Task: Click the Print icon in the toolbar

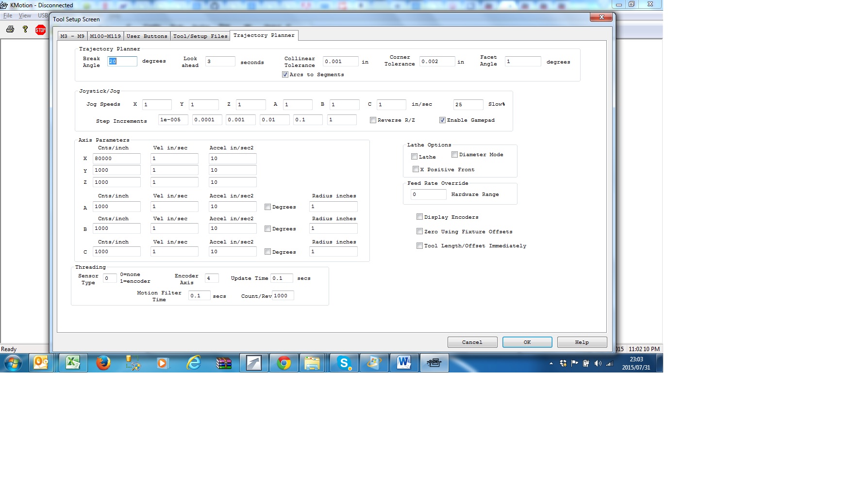Action: (10, 30)
